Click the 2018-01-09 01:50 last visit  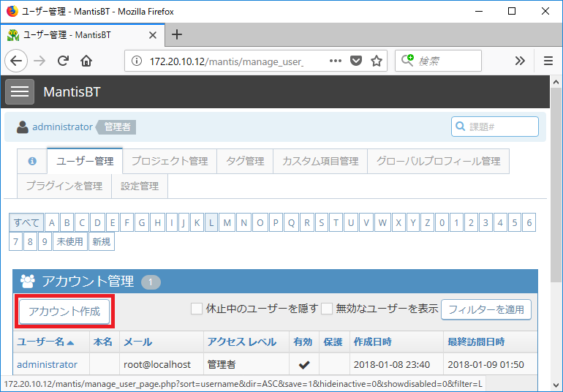pos(485,364)
